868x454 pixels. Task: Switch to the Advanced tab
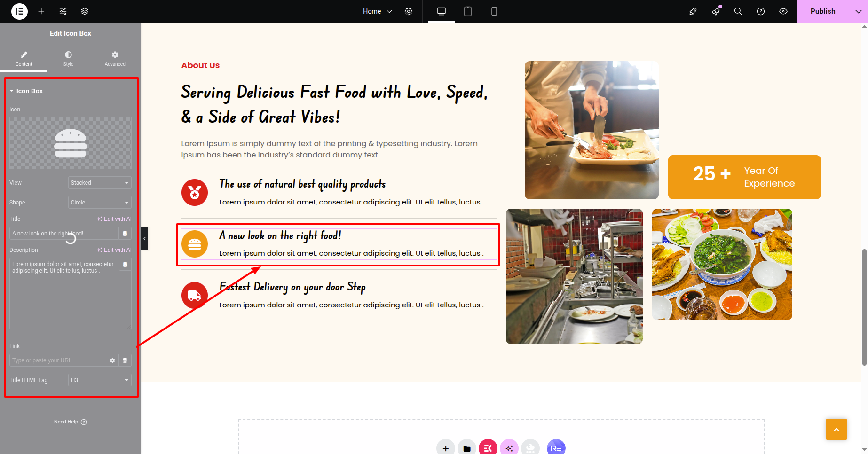[115, 58]
